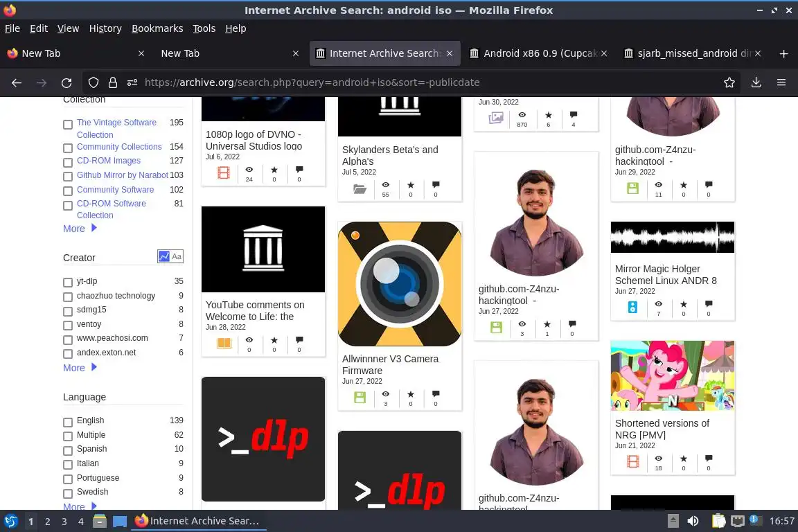
Task: Open Community Software collection link
Action: tap(116, 189)
